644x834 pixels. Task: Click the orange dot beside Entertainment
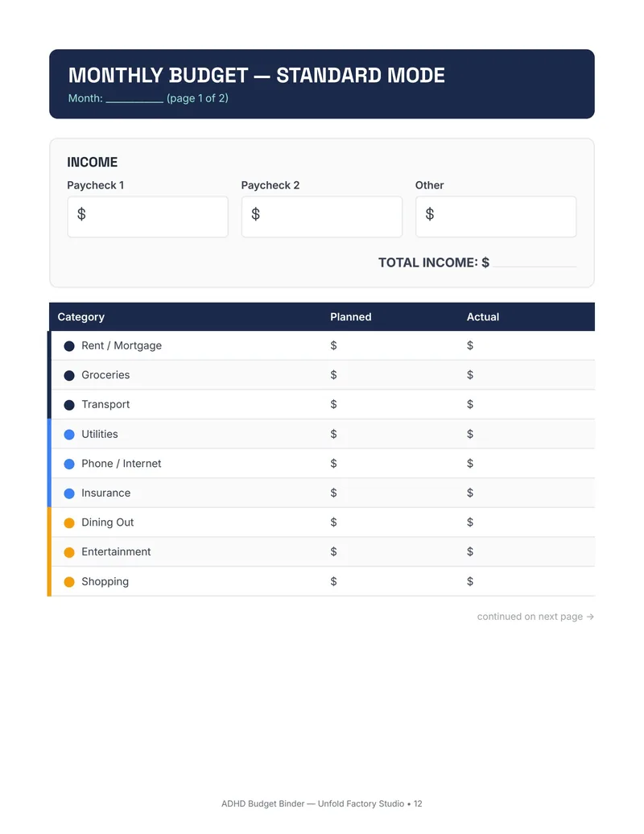click(69, 552)
